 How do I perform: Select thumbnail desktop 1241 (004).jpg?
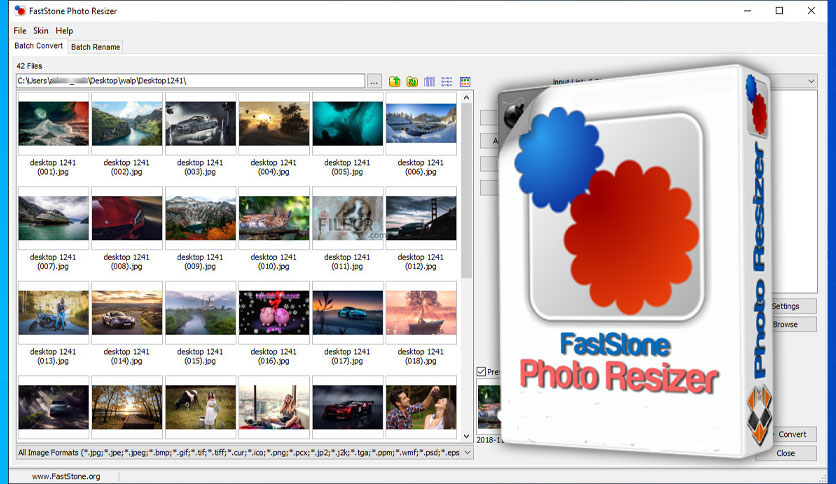274,124
